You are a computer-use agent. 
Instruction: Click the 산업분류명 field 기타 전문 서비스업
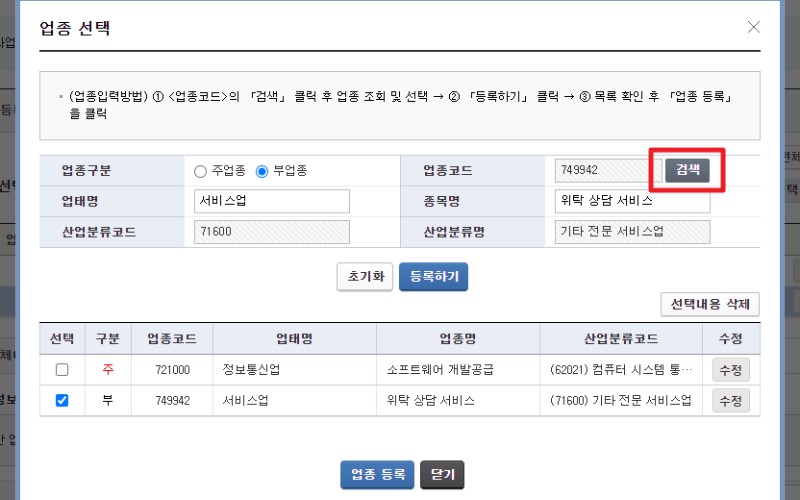tap(632, 232)
